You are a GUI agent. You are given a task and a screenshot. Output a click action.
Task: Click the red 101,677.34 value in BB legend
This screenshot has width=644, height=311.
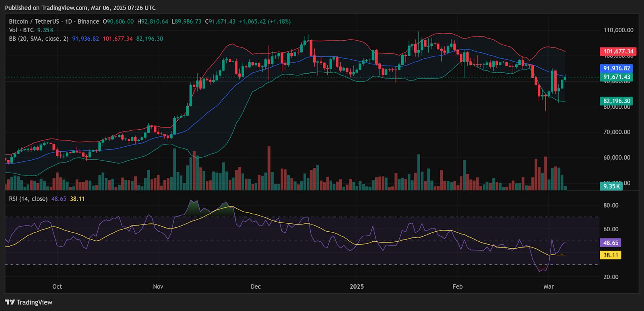coord(118,39)
